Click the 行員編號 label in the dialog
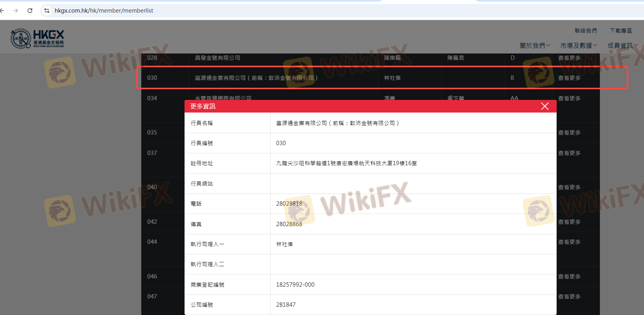 click(202, 143)
